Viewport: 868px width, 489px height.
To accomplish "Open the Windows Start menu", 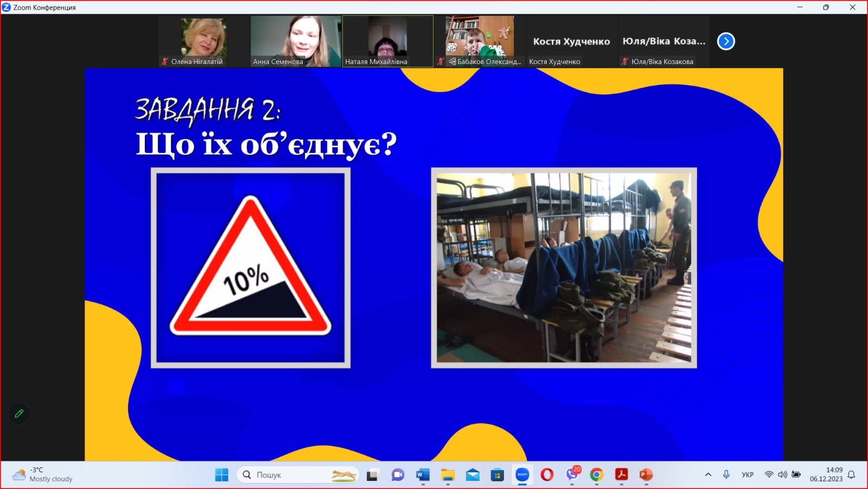I will tap(221, 475).
